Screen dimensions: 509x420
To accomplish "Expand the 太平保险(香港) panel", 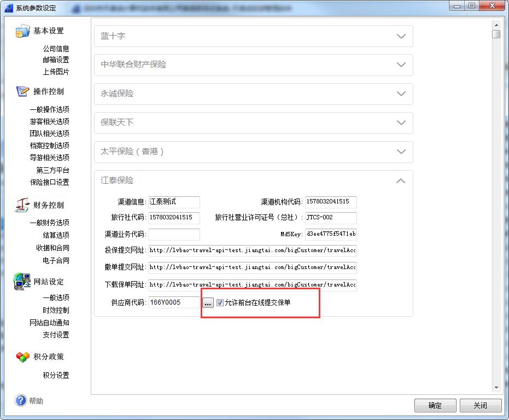I will (401, 151).
